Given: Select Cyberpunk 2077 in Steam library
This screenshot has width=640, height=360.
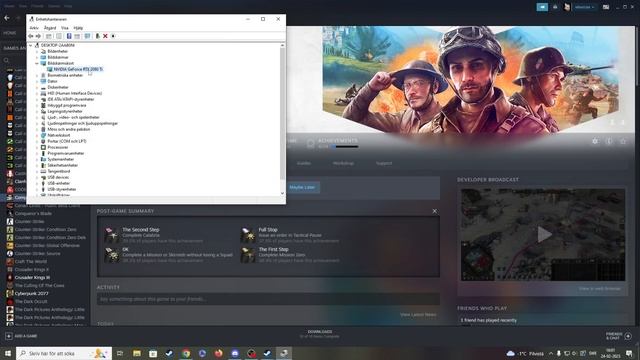Looking at the screenshot, I should point(31,293).
